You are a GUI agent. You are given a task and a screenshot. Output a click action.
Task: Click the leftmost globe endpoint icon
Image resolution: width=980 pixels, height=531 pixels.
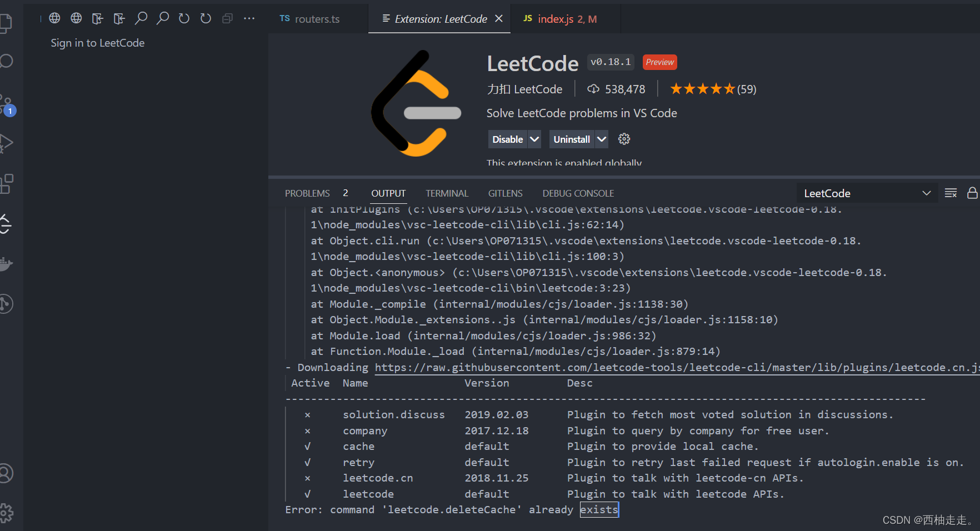[x=54, y=18]
